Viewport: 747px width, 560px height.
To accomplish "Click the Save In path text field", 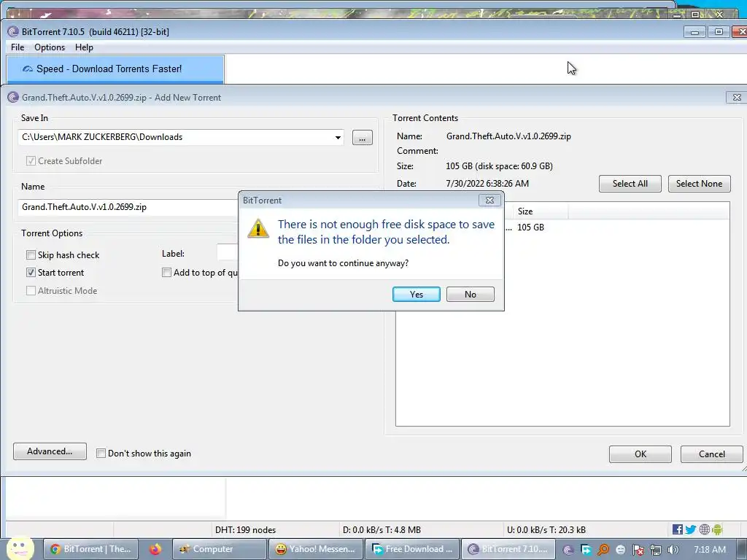I will tap(175, 137).
